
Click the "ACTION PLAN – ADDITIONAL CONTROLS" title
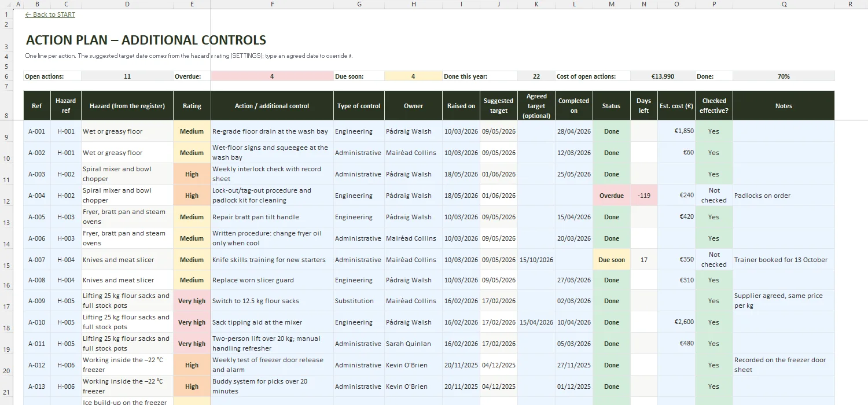pos(146,40)
